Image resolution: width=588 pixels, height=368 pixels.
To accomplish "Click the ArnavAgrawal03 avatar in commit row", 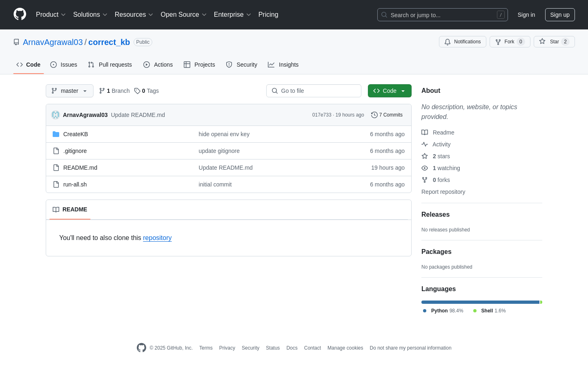I will tap(56, 115).
